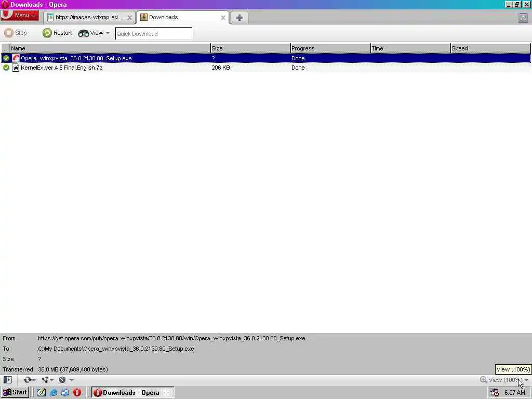532x399 pixels.
Task: Click the Opera setup exe file icon
Action: [16, 58]
